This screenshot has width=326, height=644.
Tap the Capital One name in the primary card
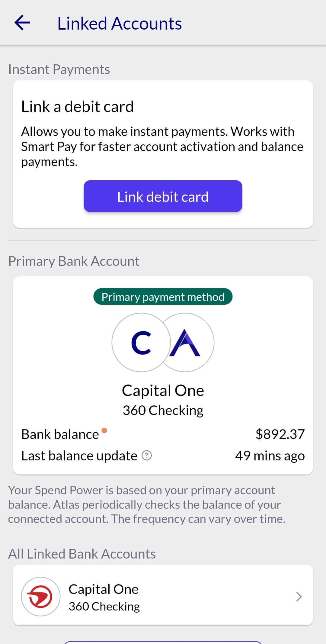click(x=163, y=391)
